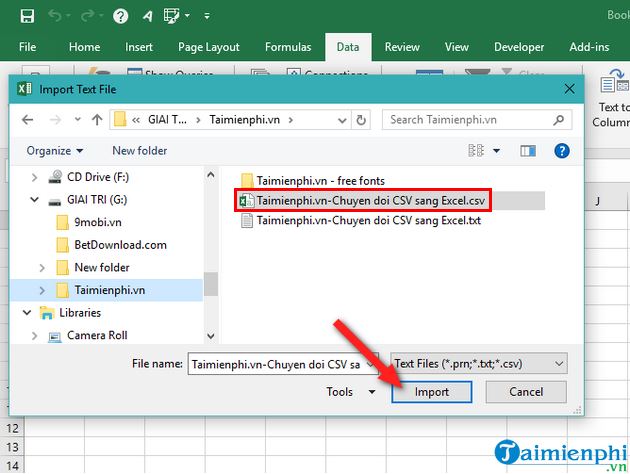Select Taimienphi.vn in navigation tree
The image size is (630, 474).
(109, 290)
